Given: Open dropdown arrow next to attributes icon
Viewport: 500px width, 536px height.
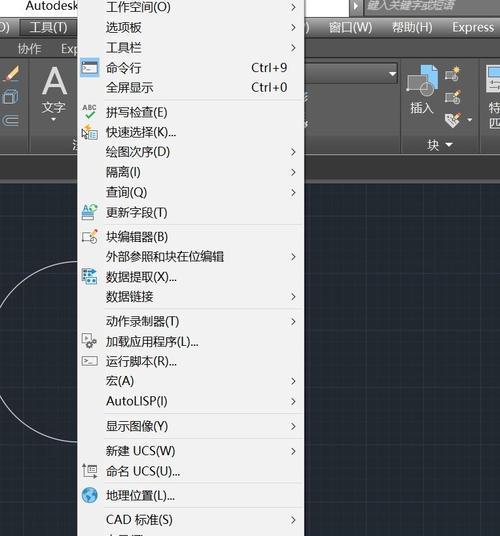Looking at the screenshot, I should click(470, 120).
